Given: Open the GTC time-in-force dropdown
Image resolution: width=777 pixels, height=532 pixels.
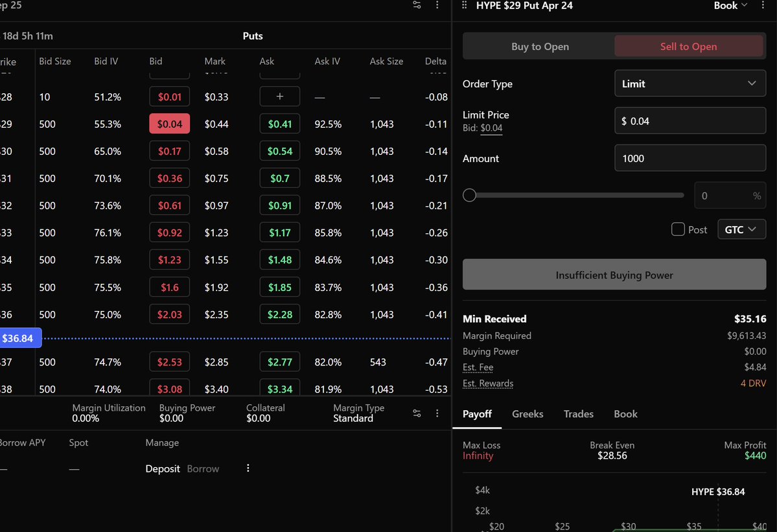Looking at the screenshot, I should pyautogui.click(x=741, y=229).
